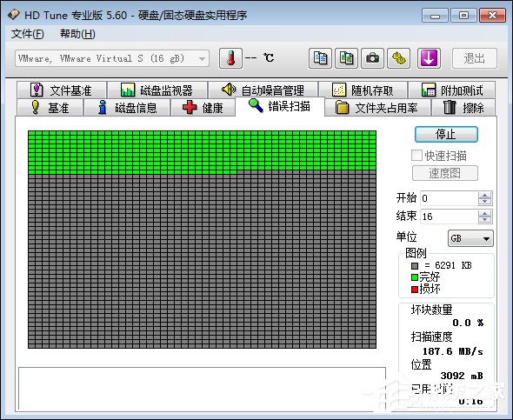Click the green 完好 legend swatch

tap(415, 277)
